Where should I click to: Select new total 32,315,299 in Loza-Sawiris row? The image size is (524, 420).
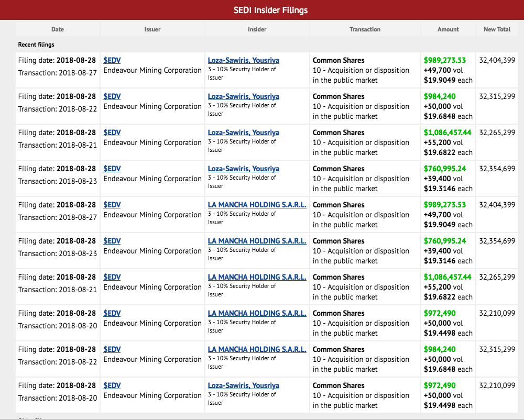point(497,96)
